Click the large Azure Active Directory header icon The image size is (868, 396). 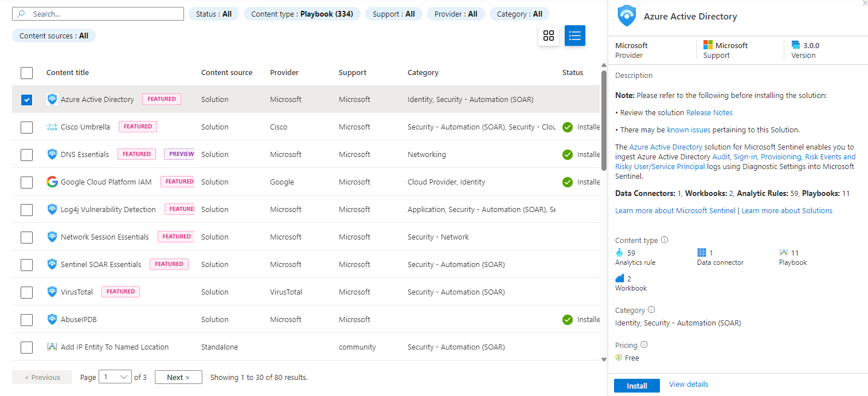click(627, 16)
